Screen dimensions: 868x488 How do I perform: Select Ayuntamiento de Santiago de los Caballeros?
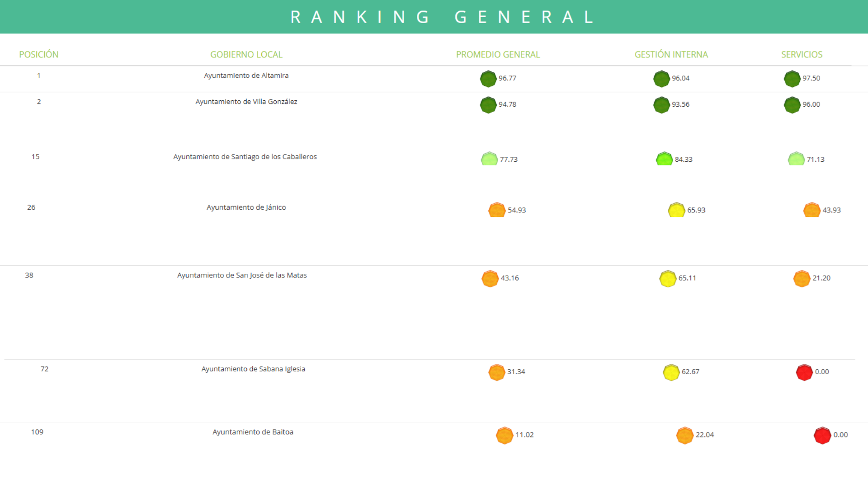click(x=245, y=157)
